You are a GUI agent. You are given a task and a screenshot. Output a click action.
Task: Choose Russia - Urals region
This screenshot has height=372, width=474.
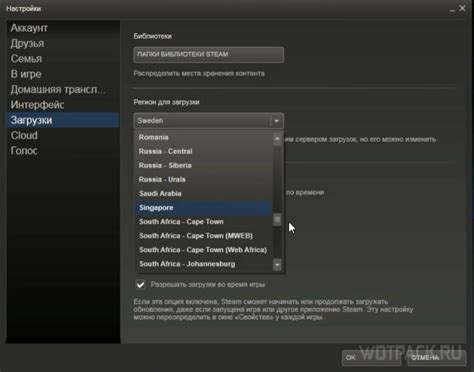tap(203, 179)
